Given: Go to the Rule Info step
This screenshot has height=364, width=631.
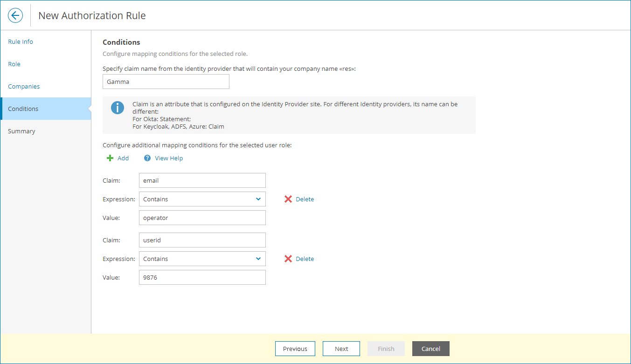Looking at the screenshot, I should pos(21,41).
